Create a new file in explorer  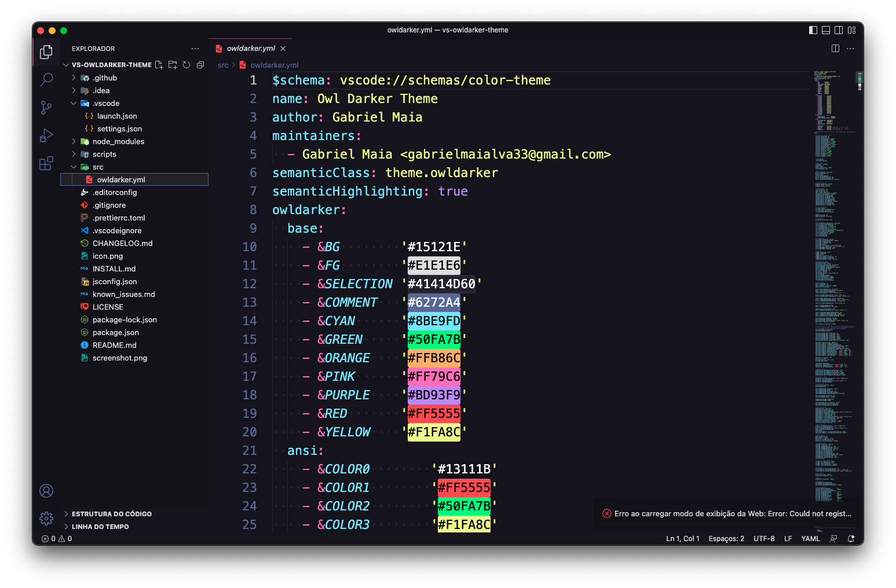point(159,65)
